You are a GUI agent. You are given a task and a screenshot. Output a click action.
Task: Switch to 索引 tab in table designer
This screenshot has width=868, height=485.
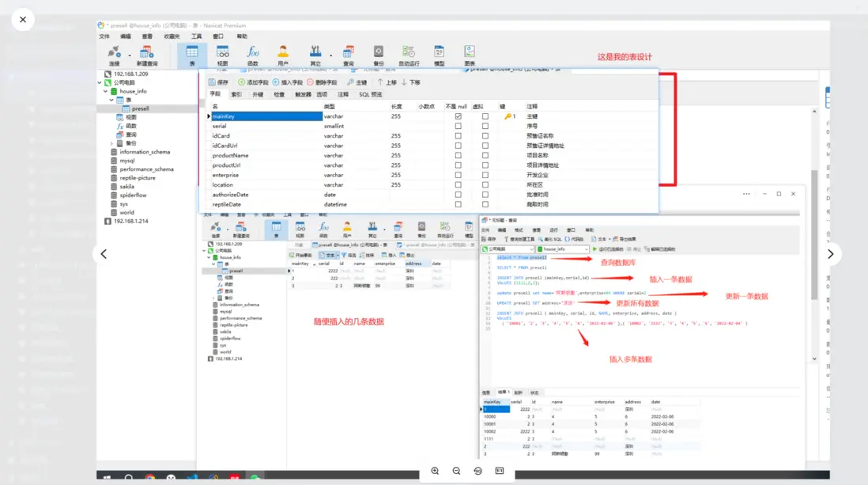(236, 95)
